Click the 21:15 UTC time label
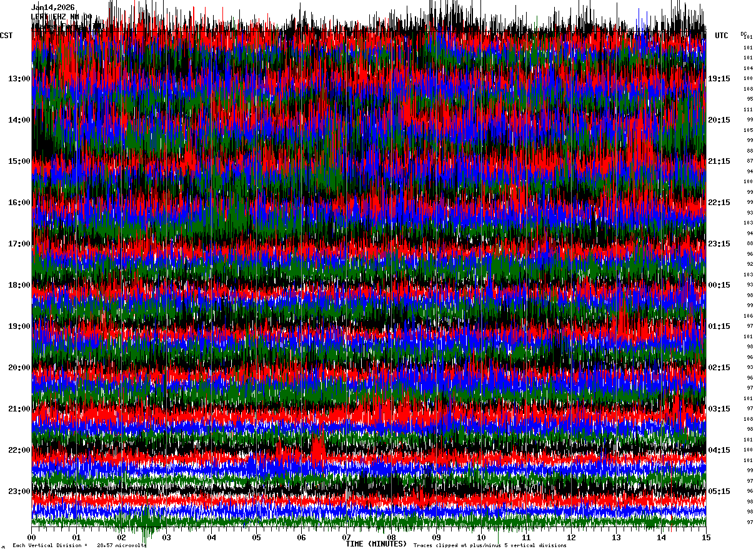Screen dimensions: 756x554 pos(719,161)
